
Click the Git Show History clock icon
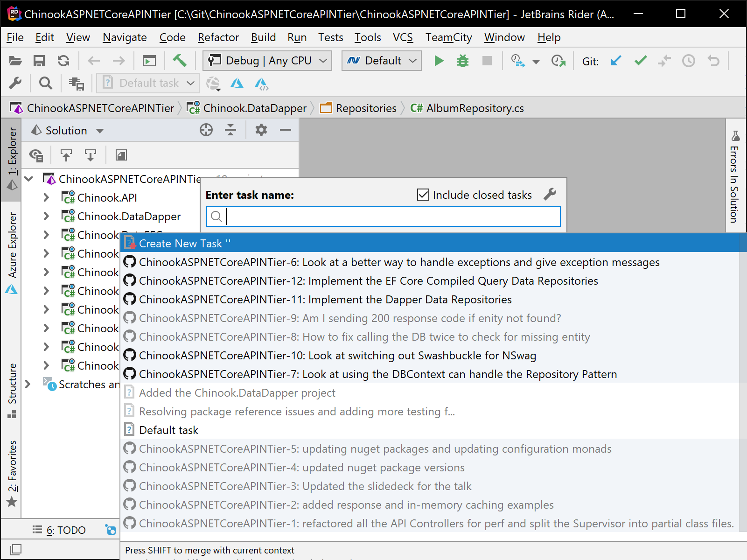[x=689, y=61]
